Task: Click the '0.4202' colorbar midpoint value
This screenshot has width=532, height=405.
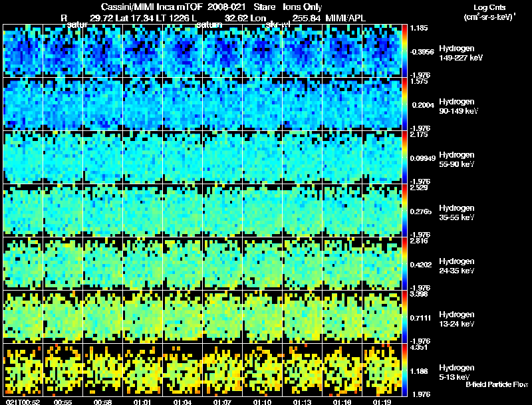Action: 421,265
